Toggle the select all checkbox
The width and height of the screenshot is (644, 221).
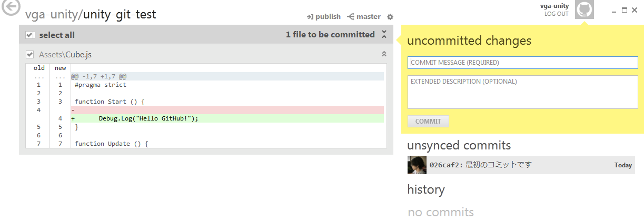(x=30, y=35)
